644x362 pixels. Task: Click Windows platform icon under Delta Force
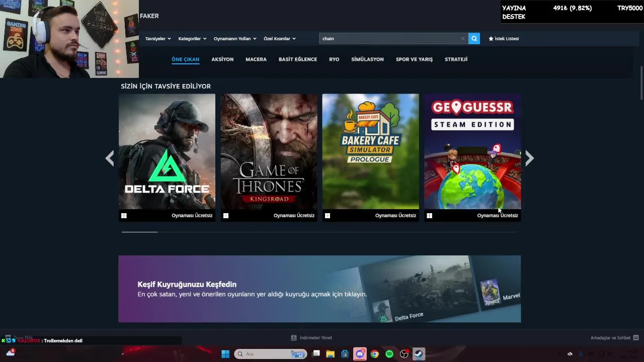point(124,216)
